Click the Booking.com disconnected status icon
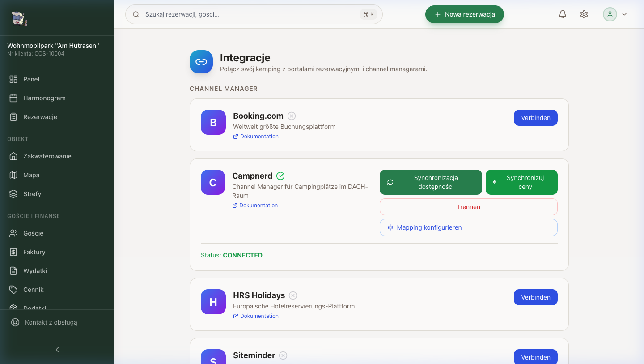The height and width of the screenshot is (364, 644). pyautogui.click(x=292, y=116)
